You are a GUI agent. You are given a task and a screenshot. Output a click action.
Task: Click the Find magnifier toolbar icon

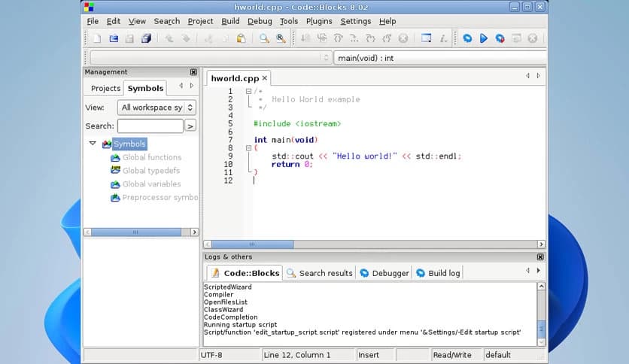pyautogui.click(x=264, y=38)
